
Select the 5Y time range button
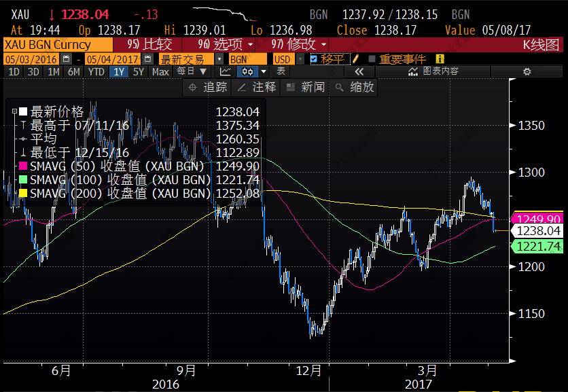[139, 71]
